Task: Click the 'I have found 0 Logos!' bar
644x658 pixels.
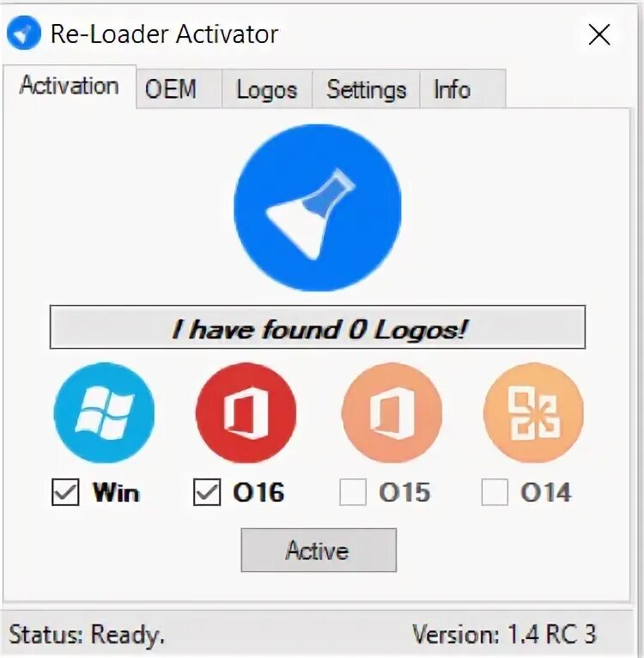Action: tap(318, 327)
